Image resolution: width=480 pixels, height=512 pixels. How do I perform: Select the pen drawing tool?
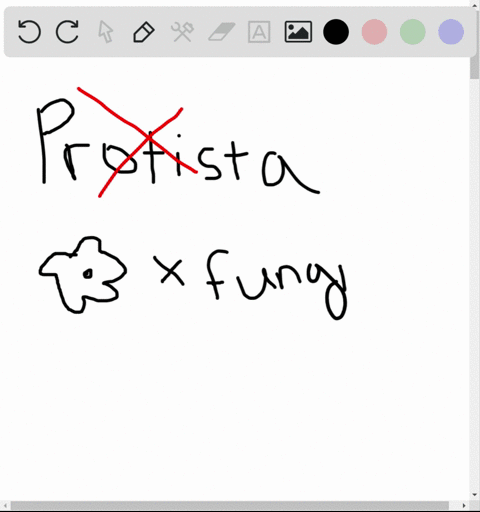(144, 32)
